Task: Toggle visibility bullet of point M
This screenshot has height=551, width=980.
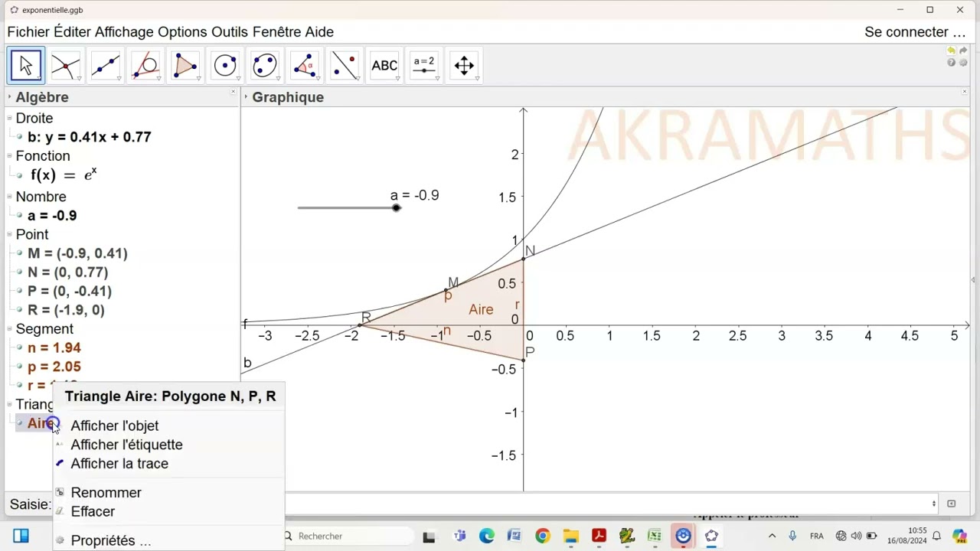Action: 20,253
